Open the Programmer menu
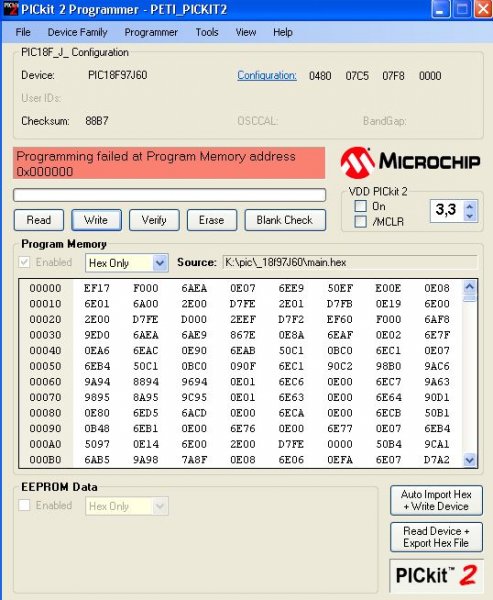Screen dimensions: 493x600 tap(151, 32)
